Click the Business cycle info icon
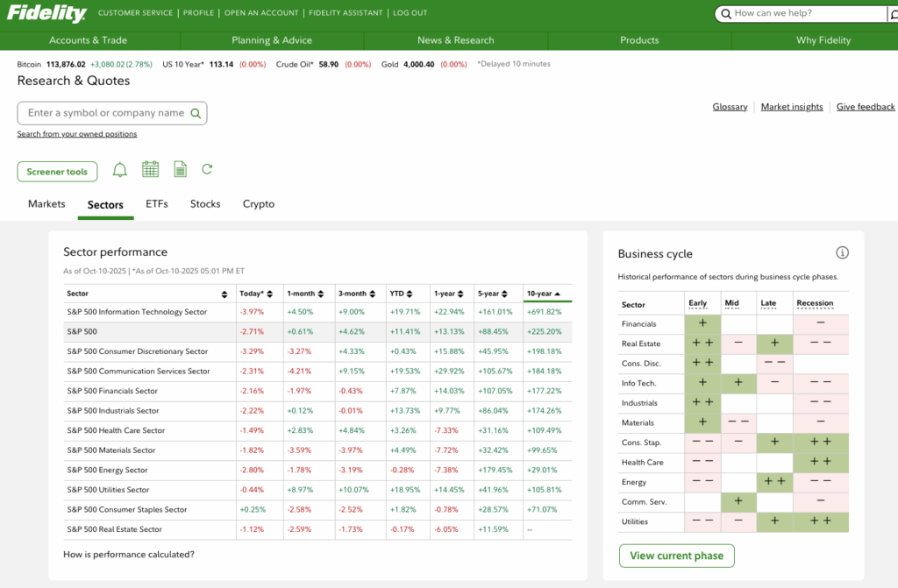The width and height of the screenshot is (898, 588). click(x=842, y=253)
